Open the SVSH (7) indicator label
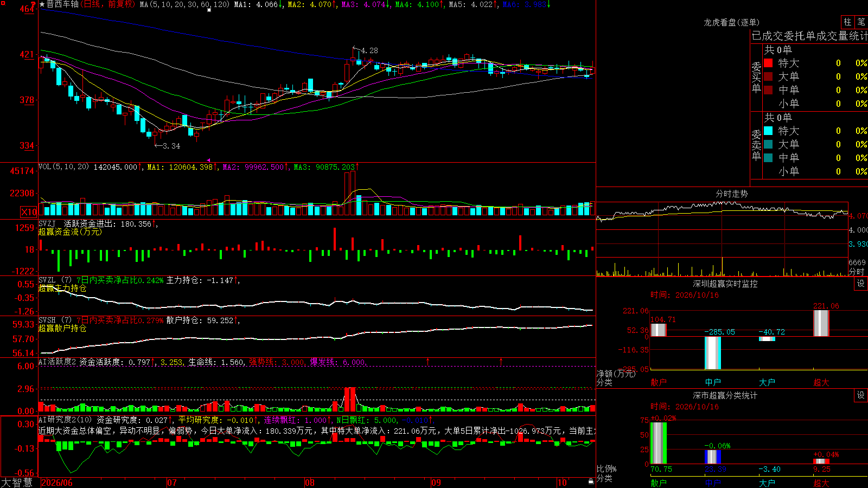Image resolution: width=868 pixels, height=488 pixels. coord(55,320)
